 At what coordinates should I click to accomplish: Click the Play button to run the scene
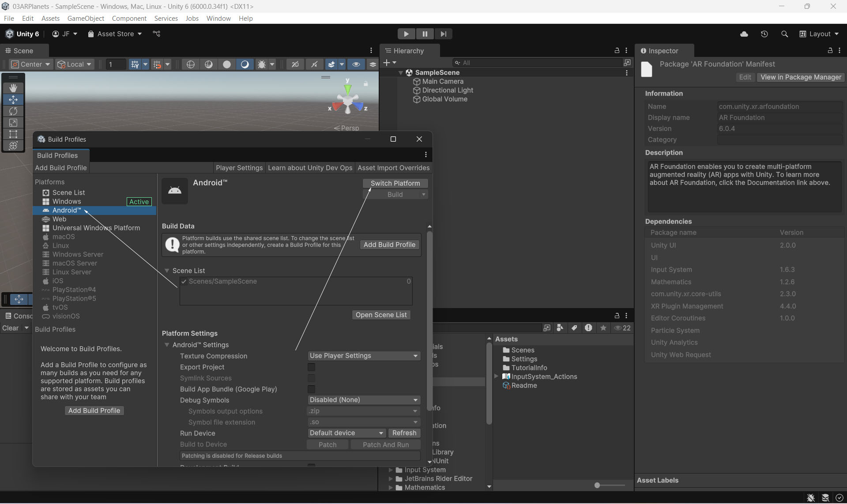tap(406, 34)
